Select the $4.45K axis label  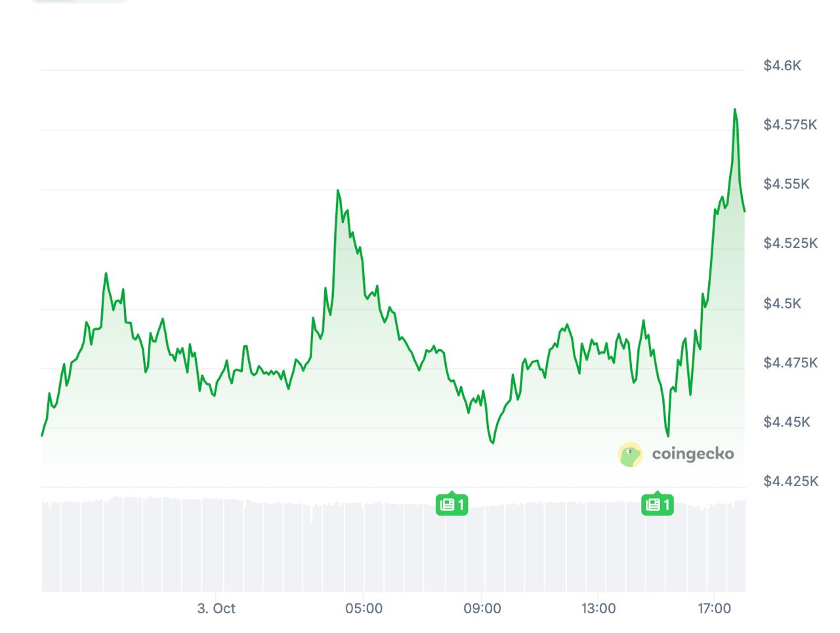coord(786,422)
